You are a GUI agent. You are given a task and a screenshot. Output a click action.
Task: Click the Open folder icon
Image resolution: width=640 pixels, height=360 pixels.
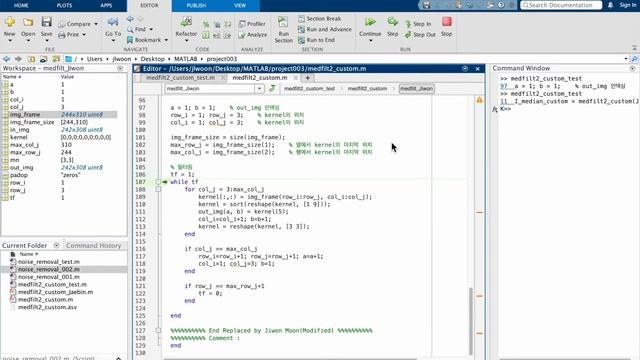(x=28, y=22)
